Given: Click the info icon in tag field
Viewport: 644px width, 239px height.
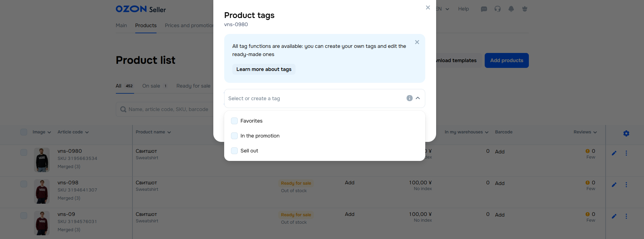Looking at the screenshot, I should coord(409,98).
